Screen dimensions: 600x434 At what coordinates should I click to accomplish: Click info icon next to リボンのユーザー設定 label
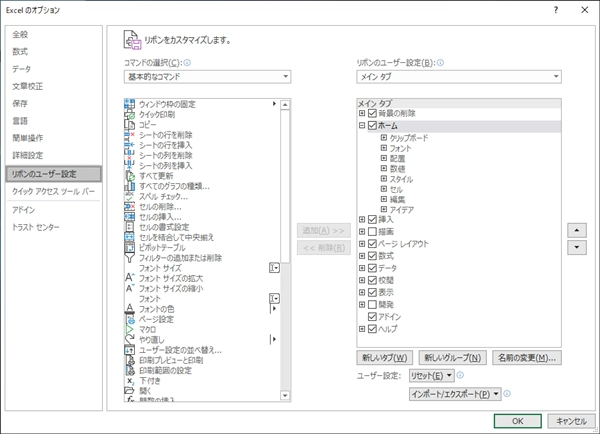[440, 63]
